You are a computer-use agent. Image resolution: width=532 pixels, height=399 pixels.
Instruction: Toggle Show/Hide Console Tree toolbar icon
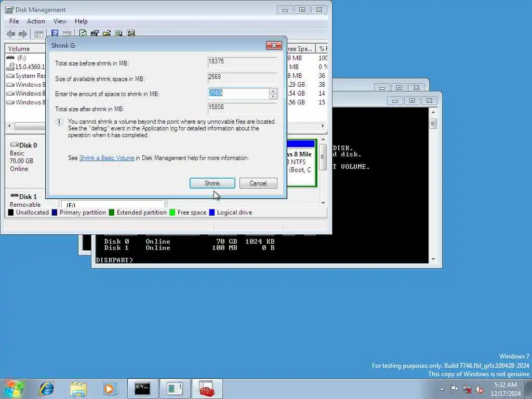(39, 34)
